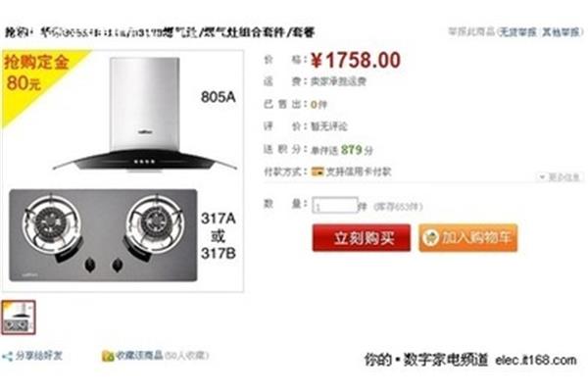The width and height of the screenshot is (588, 392).
Task: Click the 其他举报 other report link
Action: tap(562, 32)
